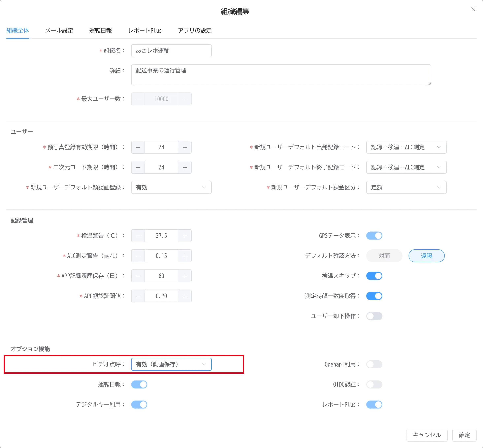Click the 詳細 text area
The width and height of the screenshot is (483, 448).
281,75
